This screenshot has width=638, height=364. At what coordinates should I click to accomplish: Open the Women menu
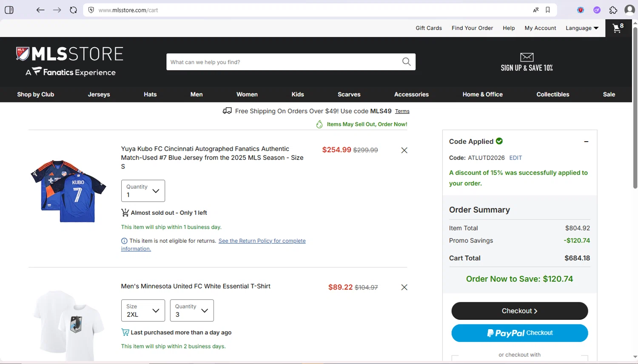click(x=247, y=94)
